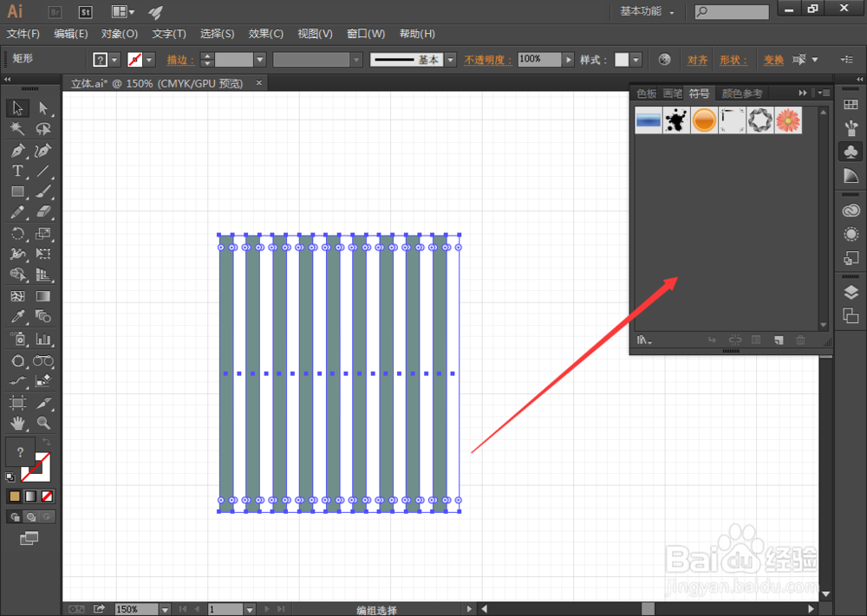Open the zoom level dropdown
This screenshot has width=867, height=616.
coord(165,609)
